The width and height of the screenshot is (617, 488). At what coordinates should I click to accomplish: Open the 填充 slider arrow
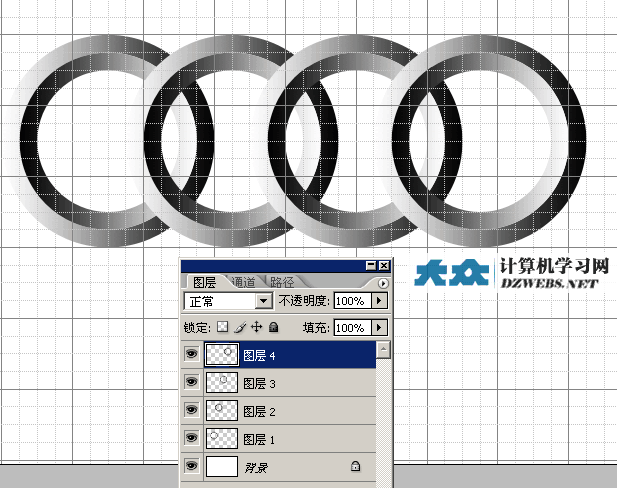click(x=379, y=327)
